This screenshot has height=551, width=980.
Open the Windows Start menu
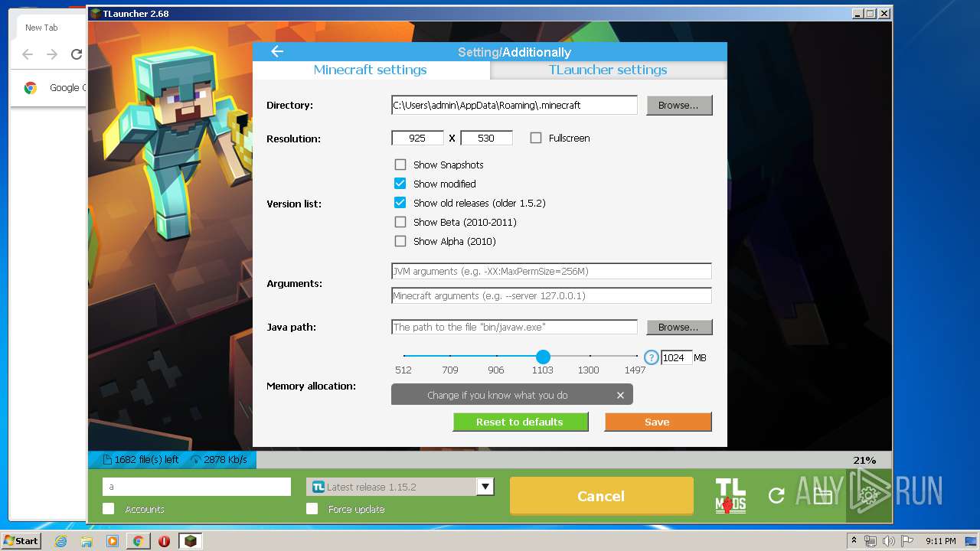[x=21, y=541]
